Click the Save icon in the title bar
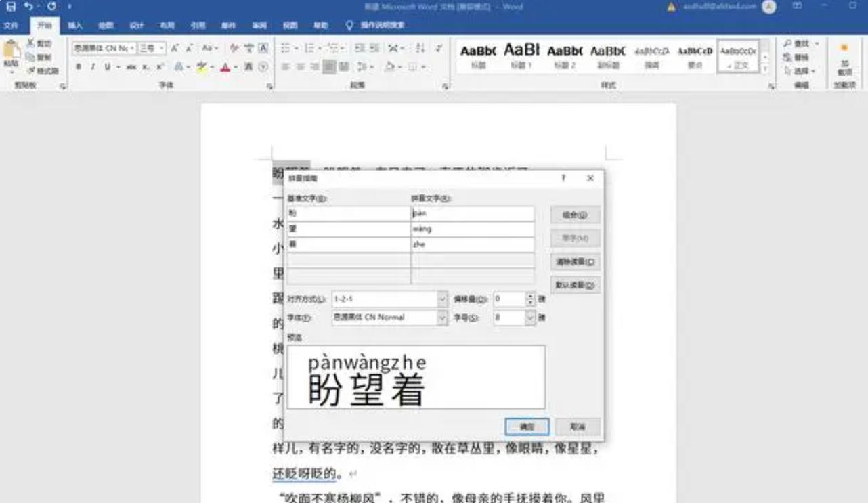Viewport: 868px width, 503px height. pos(11,6)
